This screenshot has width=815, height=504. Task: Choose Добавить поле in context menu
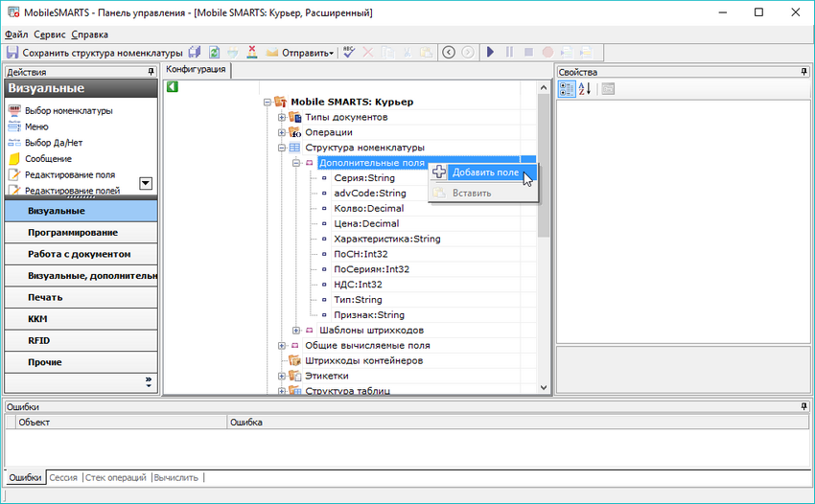(x=483, y=172)
